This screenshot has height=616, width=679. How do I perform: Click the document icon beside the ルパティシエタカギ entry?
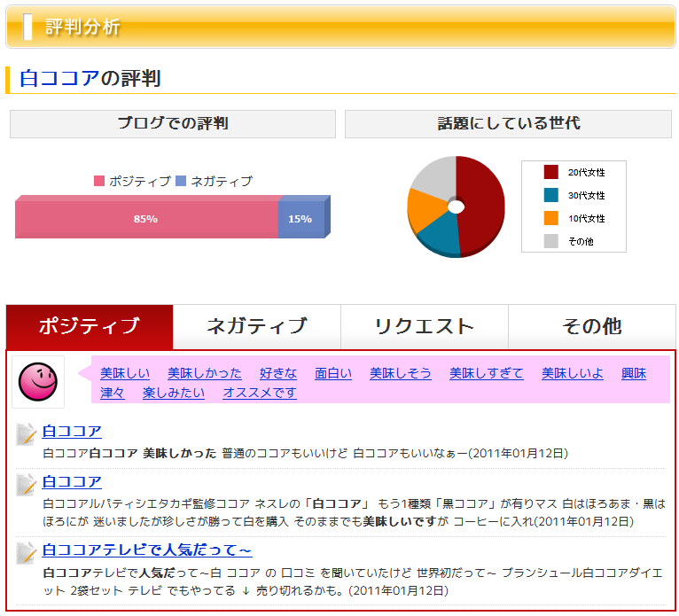pyautogui.click(x=26, y=485)
